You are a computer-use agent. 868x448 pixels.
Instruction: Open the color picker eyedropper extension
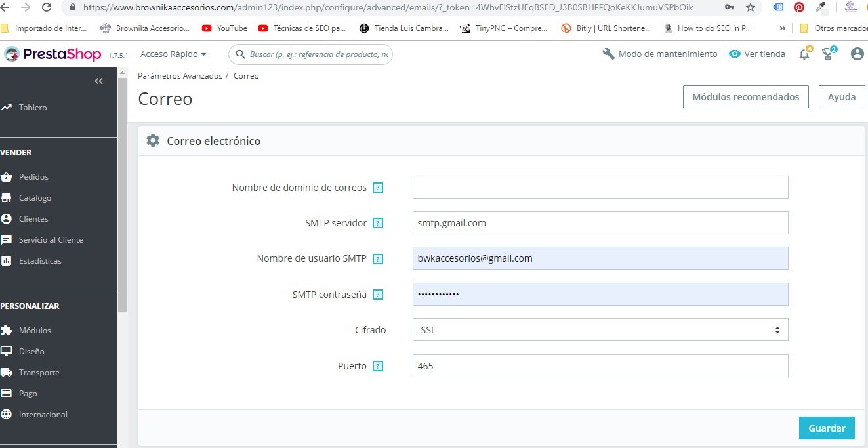coord(820,7)
